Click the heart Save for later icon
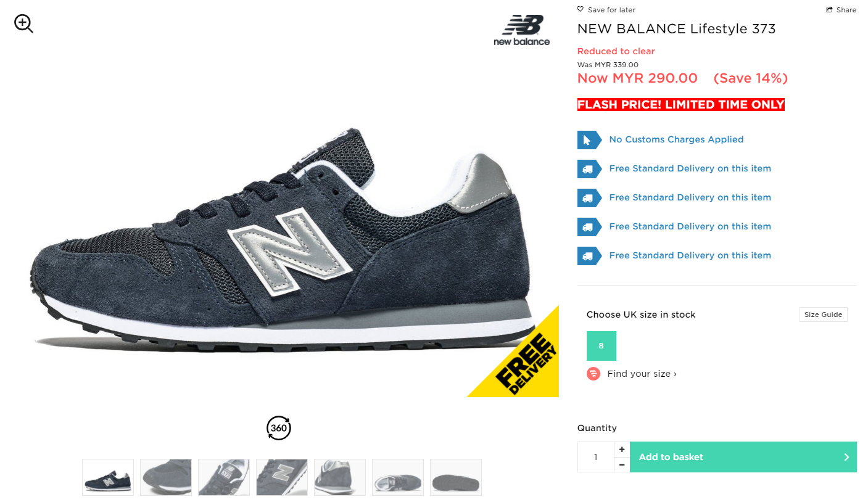Image resolution: width=868 pixels, height=502 pixels. pyautogui.click(x=580, y=9)
